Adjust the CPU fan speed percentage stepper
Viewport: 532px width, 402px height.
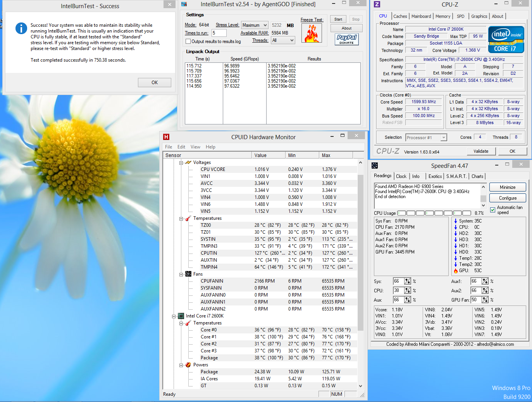pyautogui.click(x=408, y=290)
